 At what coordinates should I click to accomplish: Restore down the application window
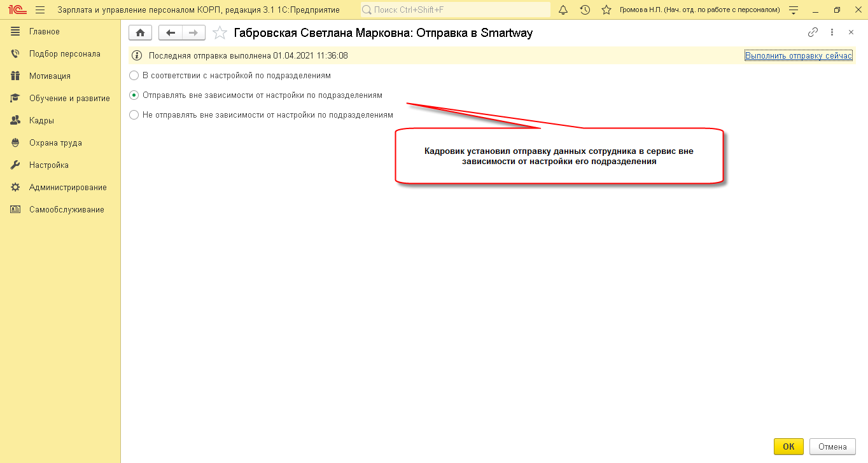[x=837, y=10]
